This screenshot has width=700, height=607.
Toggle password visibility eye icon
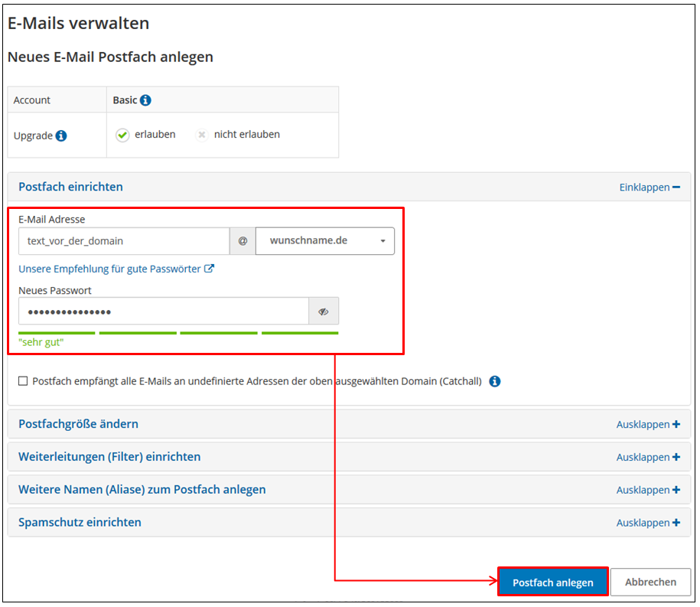[x=324, y=312]
